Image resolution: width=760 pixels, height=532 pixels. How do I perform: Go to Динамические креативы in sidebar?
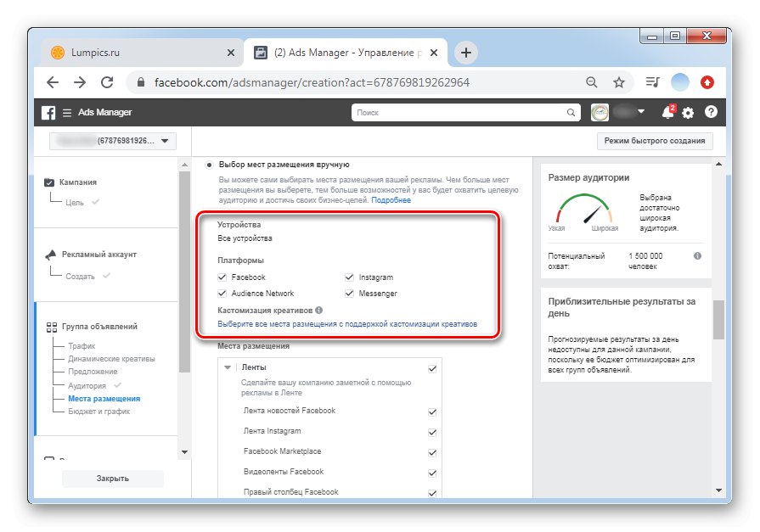(111, 359)
